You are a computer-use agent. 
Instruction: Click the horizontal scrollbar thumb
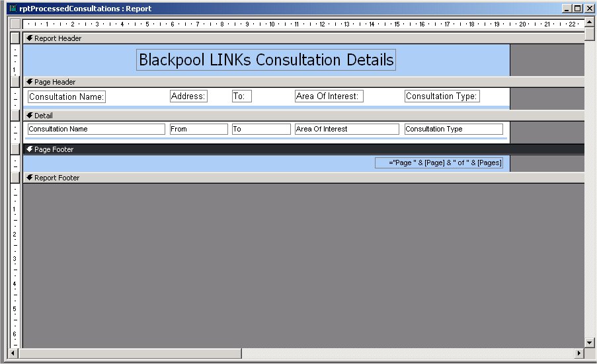pos(130,353)
